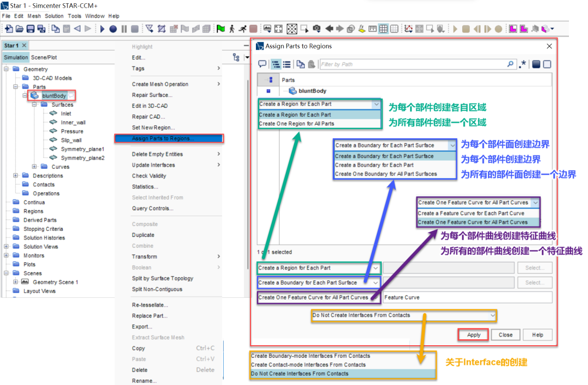Click the dark Select All square
588x385 pixels.
coord(536,64)
